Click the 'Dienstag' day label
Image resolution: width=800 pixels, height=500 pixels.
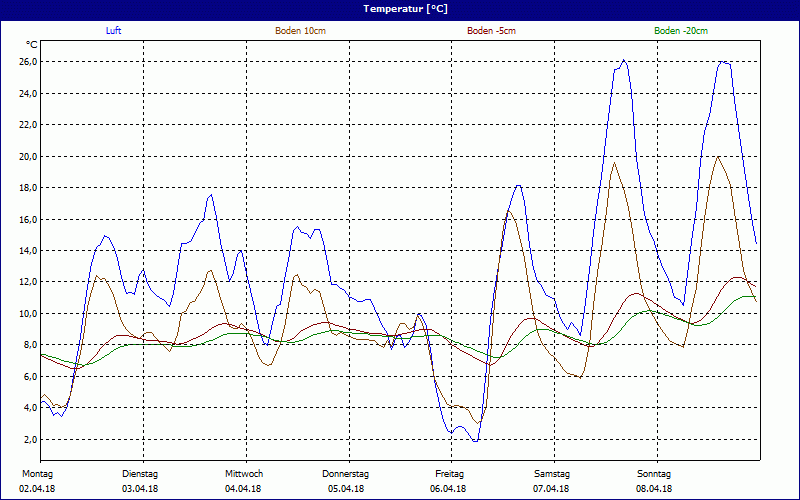[140, 474]
